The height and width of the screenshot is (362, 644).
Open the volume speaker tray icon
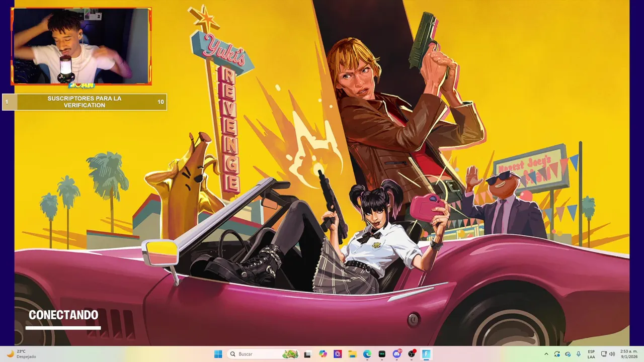pos(612,354)
